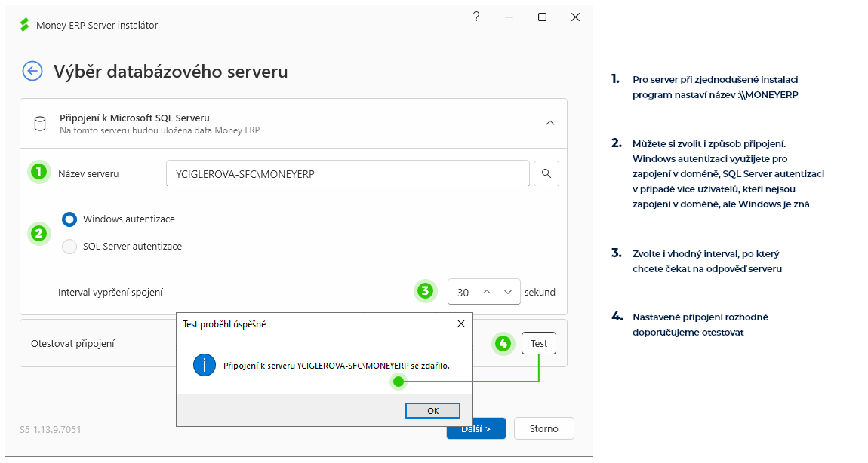Click the interval value 30 field
868x463 pixels.
coord(463,292)
